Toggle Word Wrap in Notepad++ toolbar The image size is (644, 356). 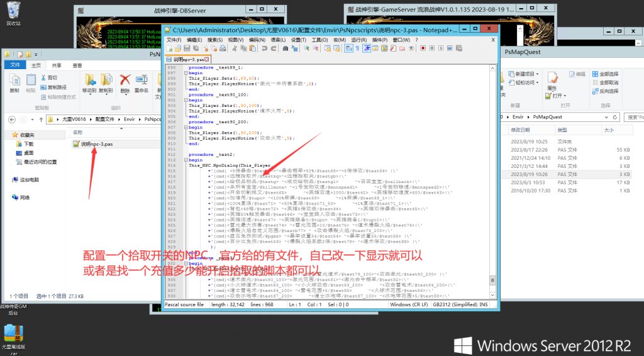348,48
